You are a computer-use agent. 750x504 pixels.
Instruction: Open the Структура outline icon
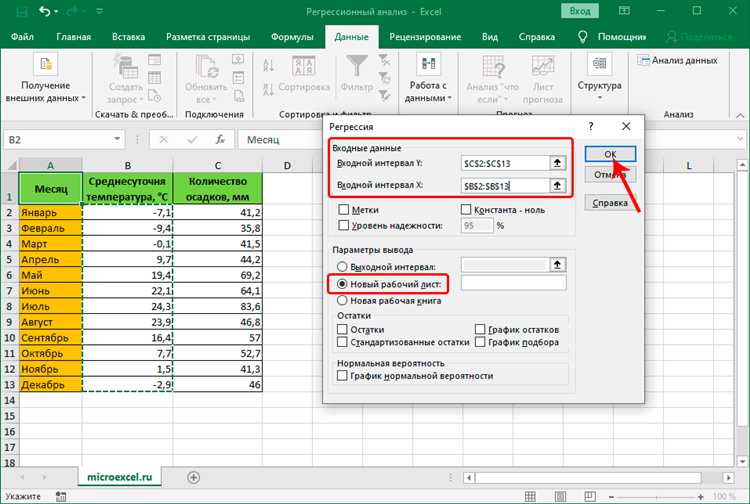point(599,65)
